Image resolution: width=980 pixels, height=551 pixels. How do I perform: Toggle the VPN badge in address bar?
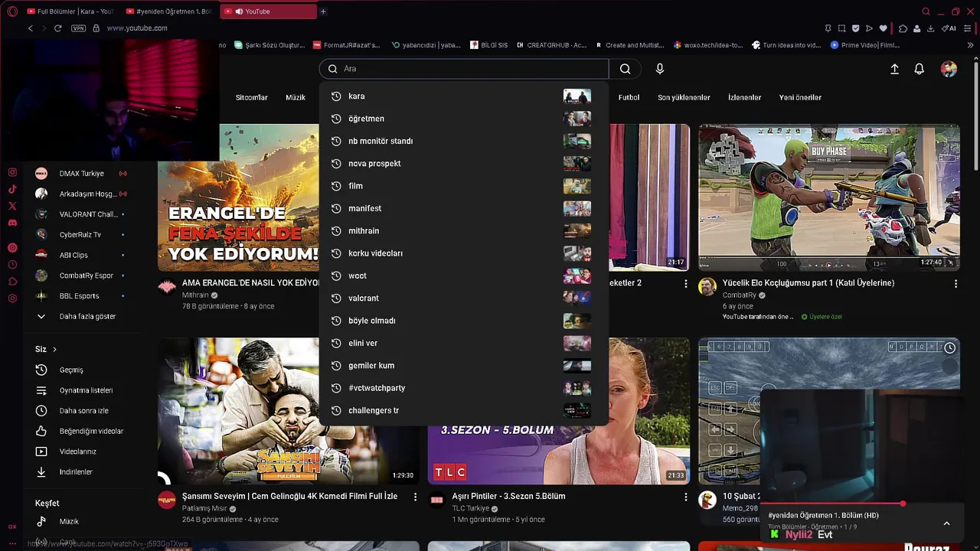[78, 28]
